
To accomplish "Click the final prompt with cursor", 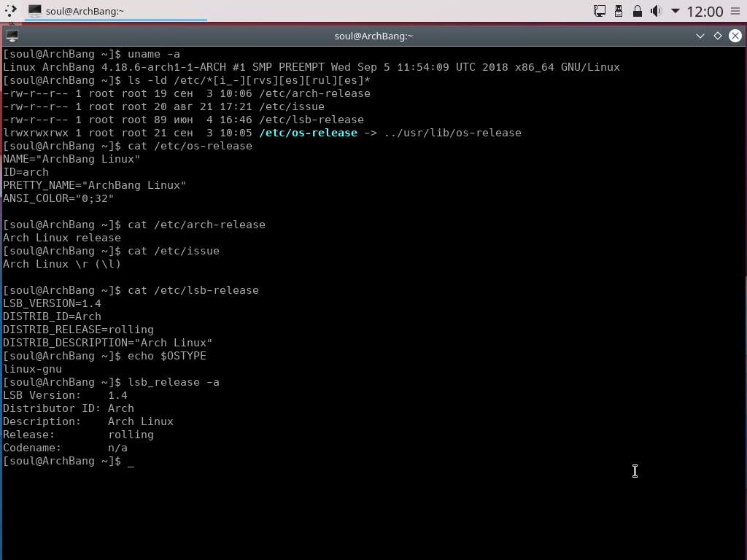I will coord(69,461).
